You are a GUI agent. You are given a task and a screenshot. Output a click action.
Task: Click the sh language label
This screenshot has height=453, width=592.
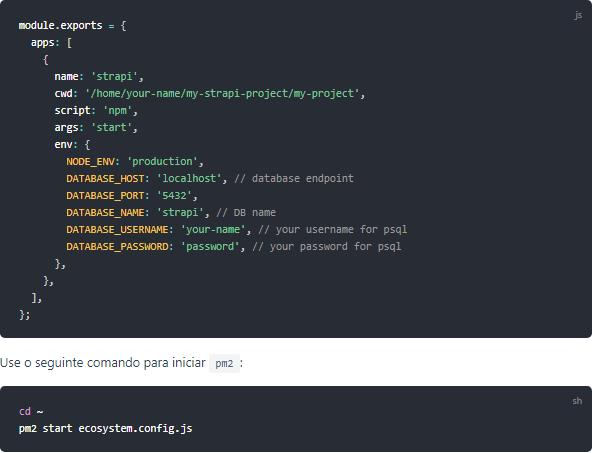click(577, 401)
